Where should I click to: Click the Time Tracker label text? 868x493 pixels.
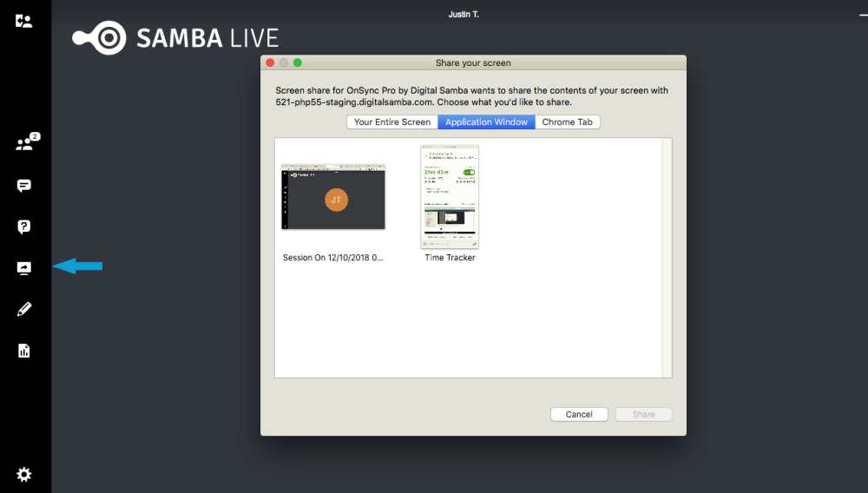(x=450, y=257)
